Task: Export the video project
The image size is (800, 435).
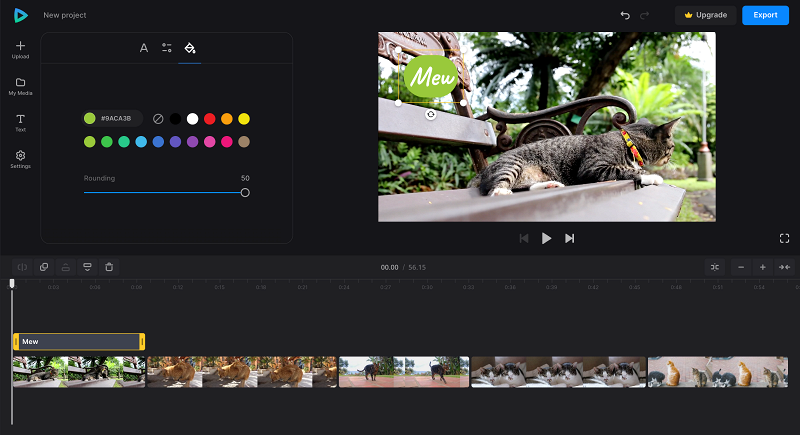Action: pyautogui.click(x=765, y=15)
